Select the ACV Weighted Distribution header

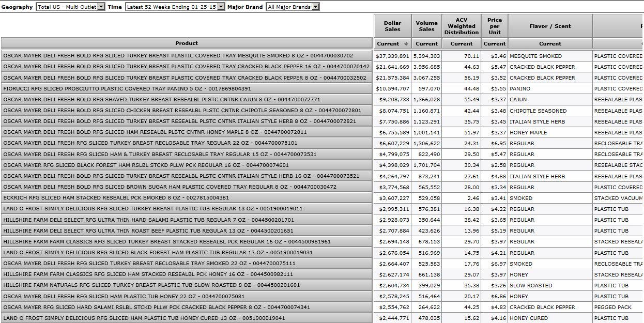coord(461,26)
